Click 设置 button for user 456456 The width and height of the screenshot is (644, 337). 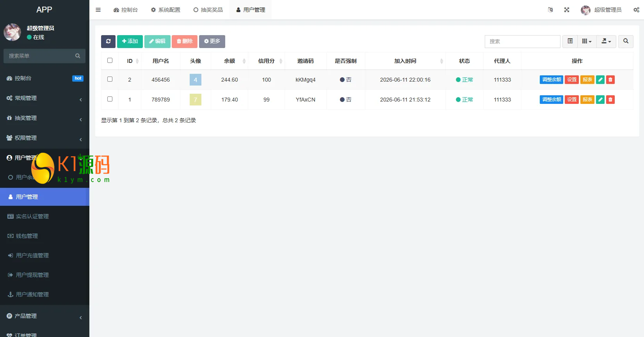pyautogui.click(x=572, y=80)
